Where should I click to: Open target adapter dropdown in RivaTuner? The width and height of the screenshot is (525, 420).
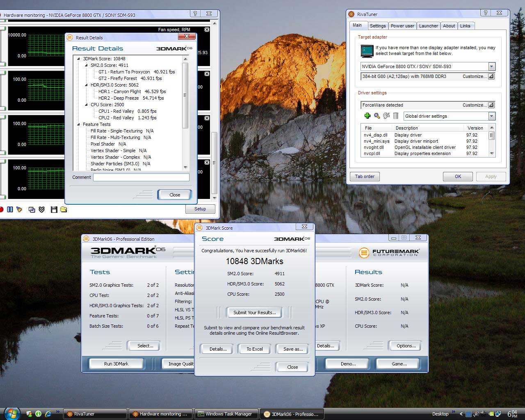pyautogui.click(x=492, y=66)
